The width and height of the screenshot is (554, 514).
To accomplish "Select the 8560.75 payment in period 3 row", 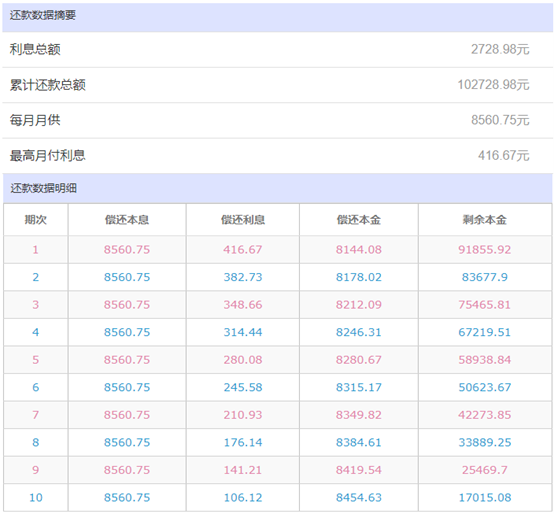I will click(x=127, y=305).
